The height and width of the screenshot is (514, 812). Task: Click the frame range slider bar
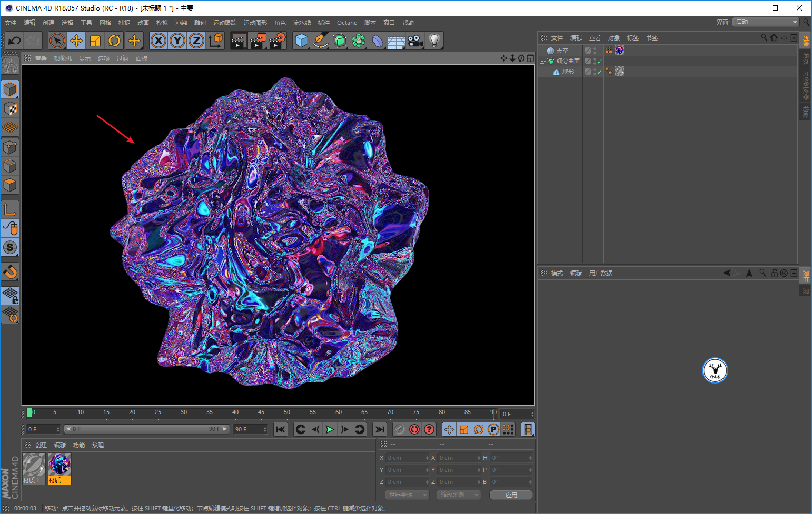click(x=146, y=429)
